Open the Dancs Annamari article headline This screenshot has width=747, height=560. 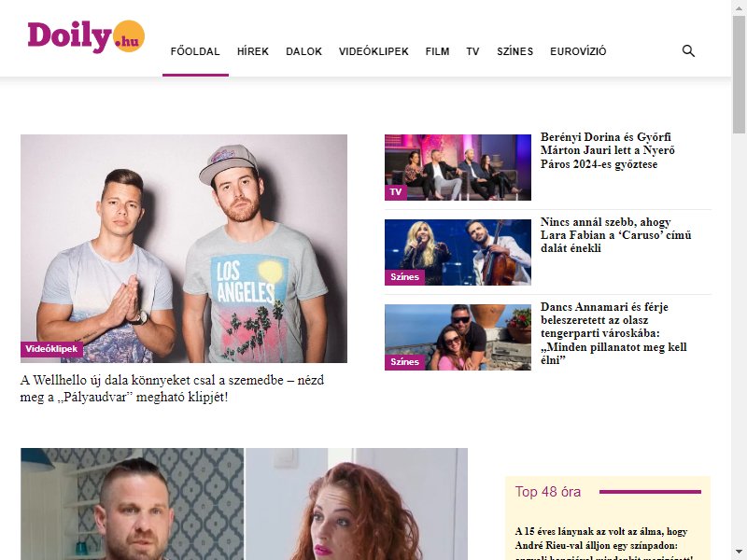[x=613, y=333]
